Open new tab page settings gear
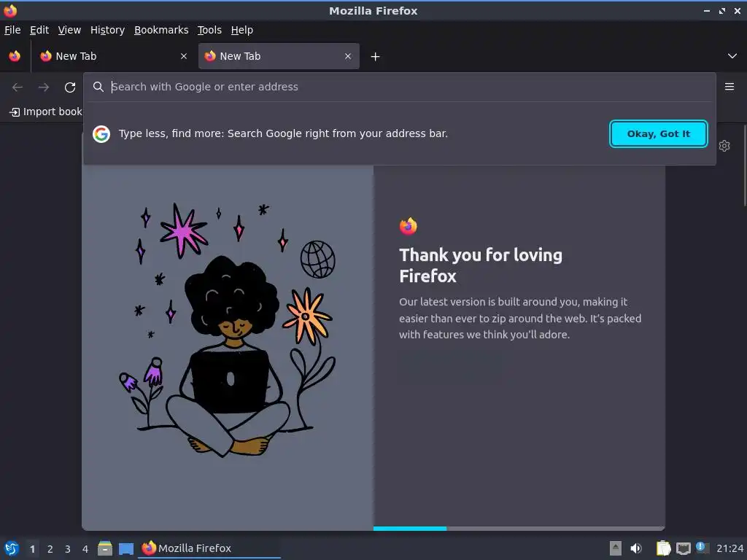 [724, 146]
